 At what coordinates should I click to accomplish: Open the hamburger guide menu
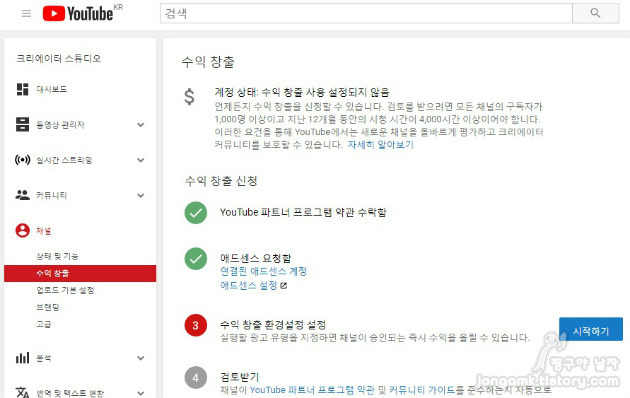click(27, 14)
